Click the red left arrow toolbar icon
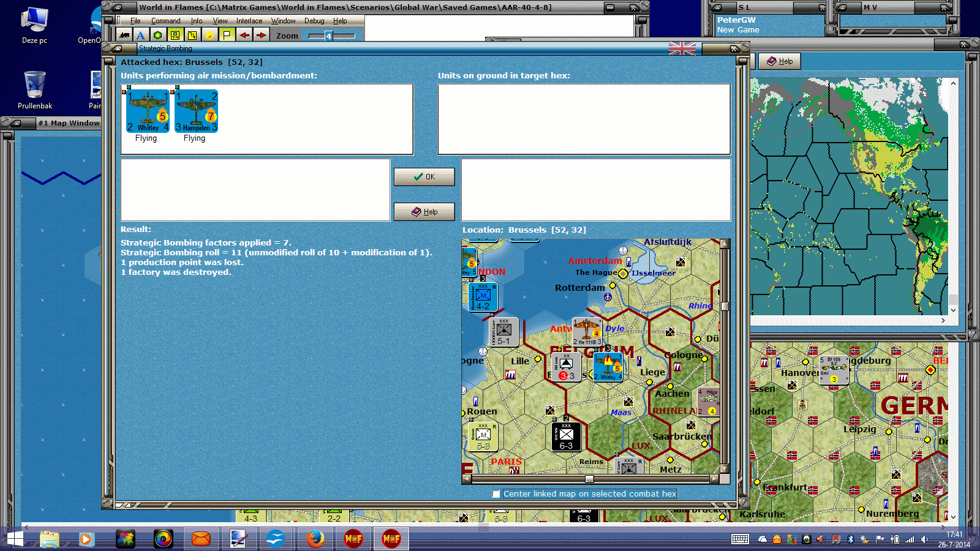The image size is (980, 551). 244,35
